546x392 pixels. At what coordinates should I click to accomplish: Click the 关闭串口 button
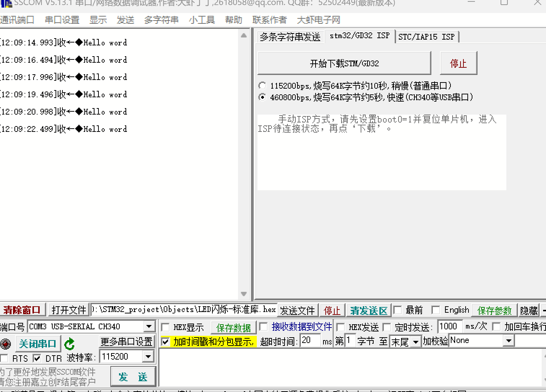38,344
